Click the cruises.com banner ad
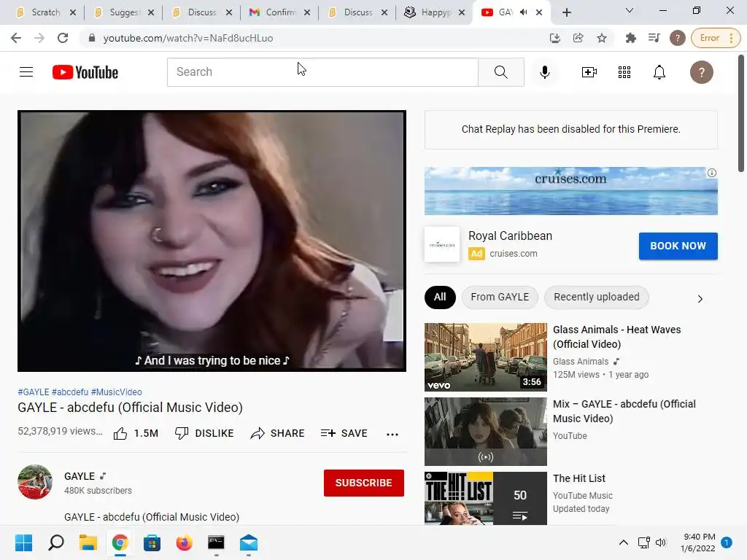Viewport: 747px width, 560px height. pyautogui.click(x=570, y=191)
